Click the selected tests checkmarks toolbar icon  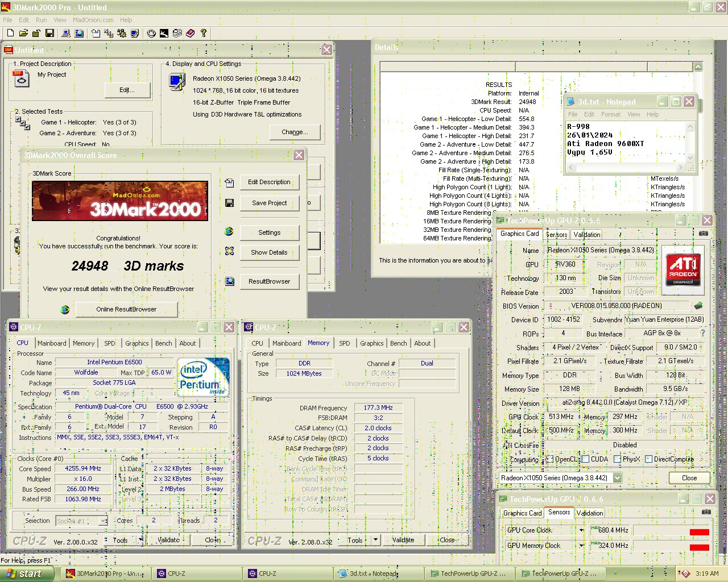pyautogui.click(x=107, y=34)
